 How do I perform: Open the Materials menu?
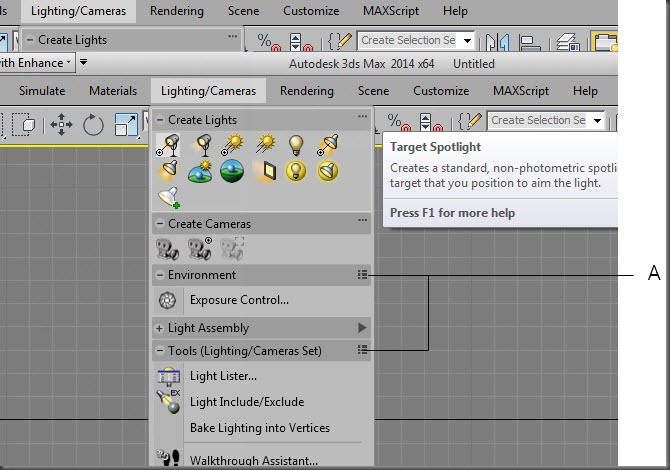[x=113, y=91]
